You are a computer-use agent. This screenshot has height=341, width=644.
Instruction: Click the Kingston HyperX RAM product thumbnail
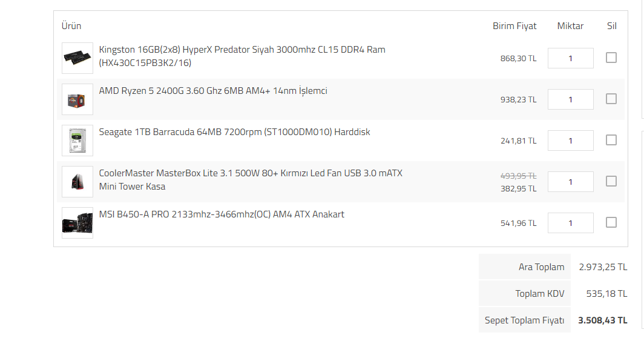[x=77, y=58]
